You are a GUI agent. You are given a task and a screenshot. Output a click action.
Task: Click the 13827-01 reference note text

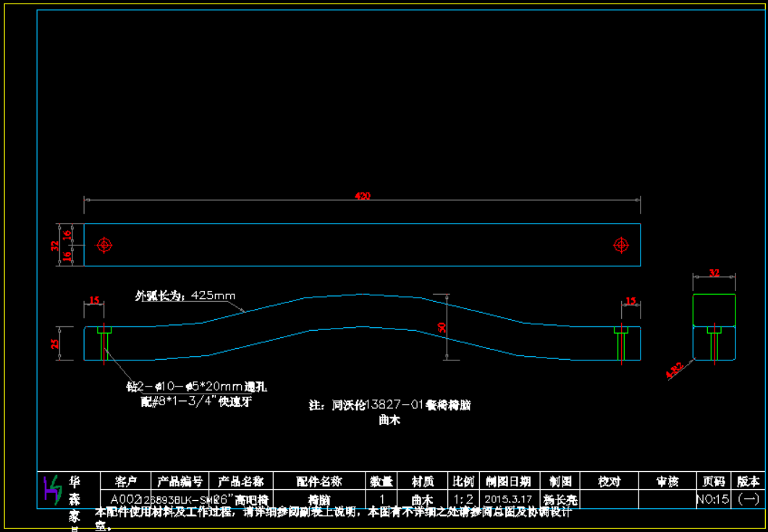coord(390,405)
